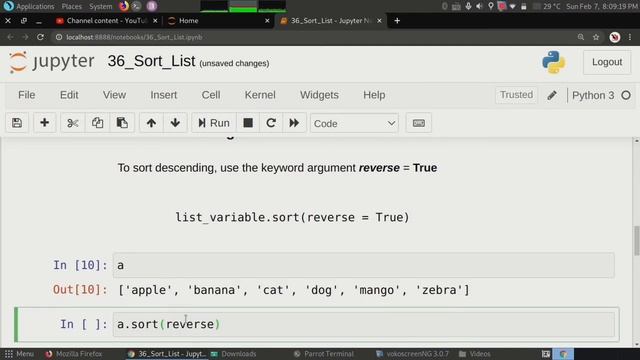Click the Trusted notebook indicator
The width and height of the screenshot is (640, 360).
pos(516,95)
